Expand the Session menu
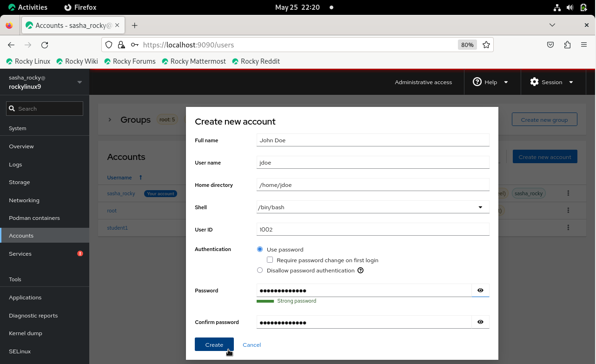The width and height of the screenshot is (596, 364). [551, 82]
